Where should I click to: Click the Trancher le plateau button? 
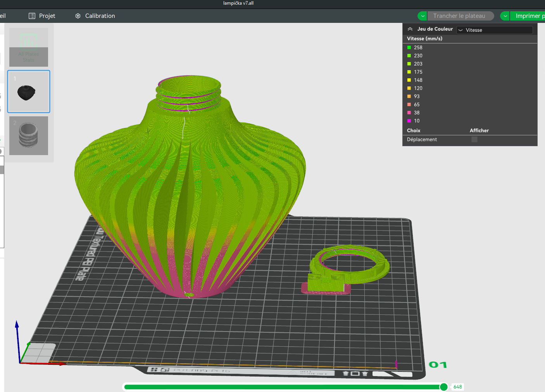[x=460, y=16]
